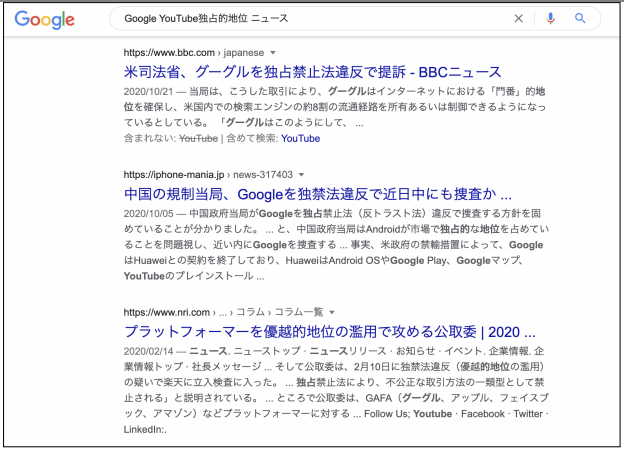Viewport: 624px width, 450px height.
Task: Start voice search with microphone icon
Action: pos(550,18)
